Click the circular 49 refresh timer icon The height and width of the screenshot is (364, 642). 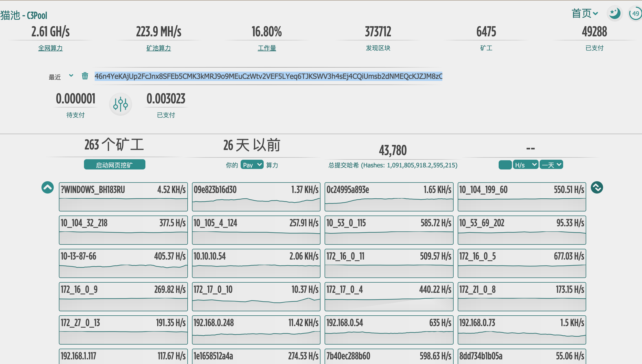point(636,13)
